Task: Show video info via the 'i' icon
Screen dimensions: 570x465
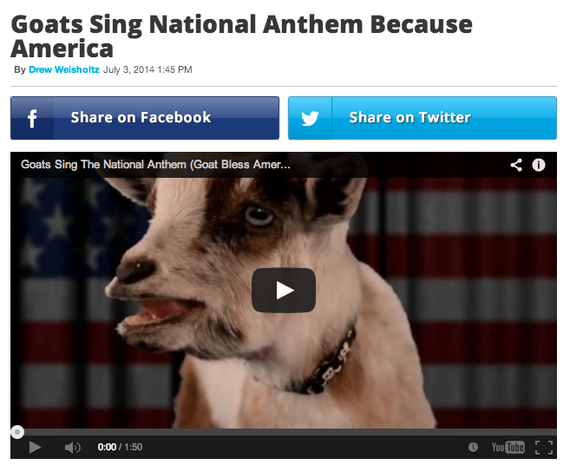Action: coord(538,165)
